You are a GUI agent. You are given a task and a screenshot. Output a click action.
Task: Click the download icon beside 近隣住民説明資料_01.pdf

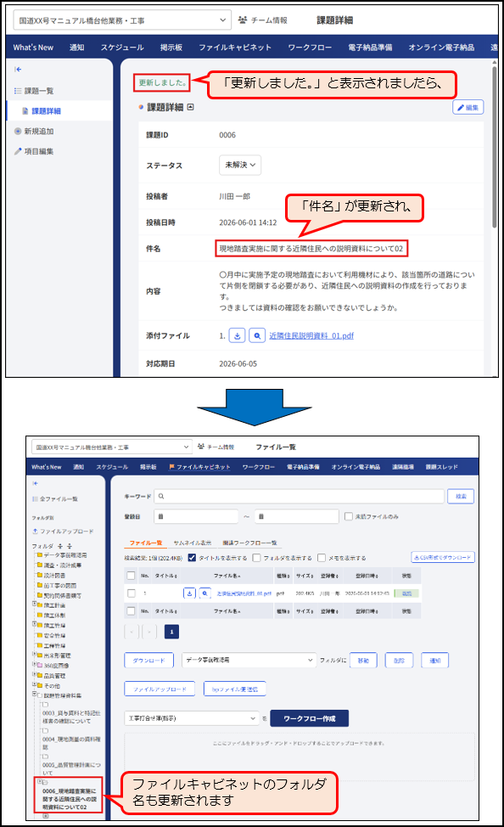pos(238,335)
